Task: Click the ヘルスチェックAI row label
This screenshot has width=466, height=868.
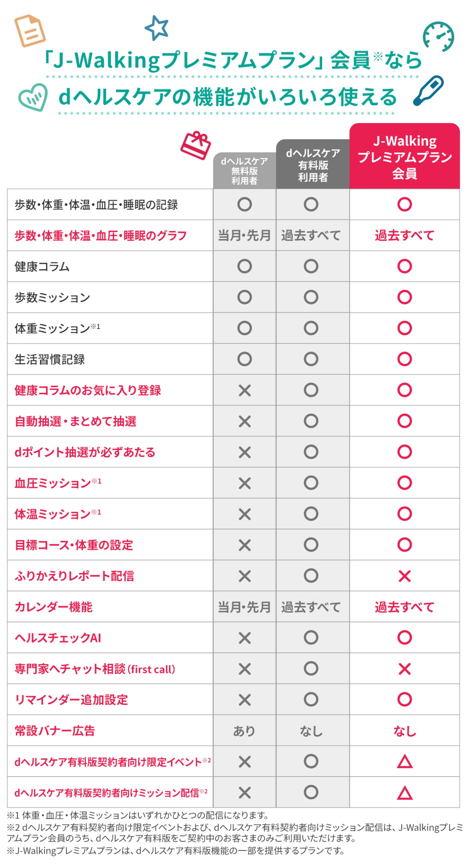Action: coord(58,637)
